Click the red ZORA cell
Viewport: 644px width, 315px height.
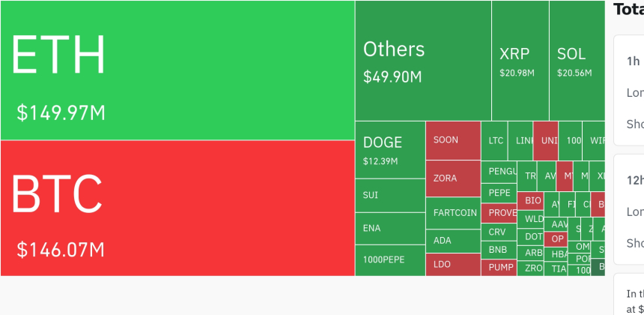pos(453,178)
